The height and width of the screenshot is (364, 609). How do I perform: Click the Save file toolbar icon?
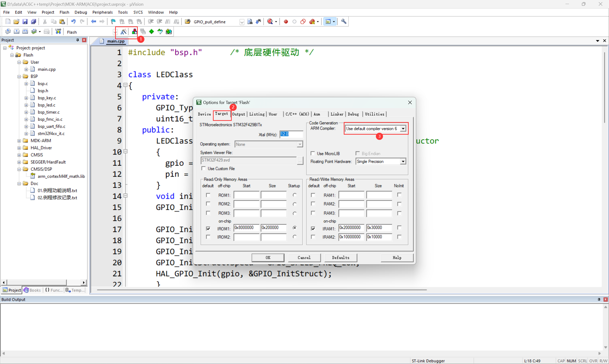pyautogui.click(x=25, y=22)
